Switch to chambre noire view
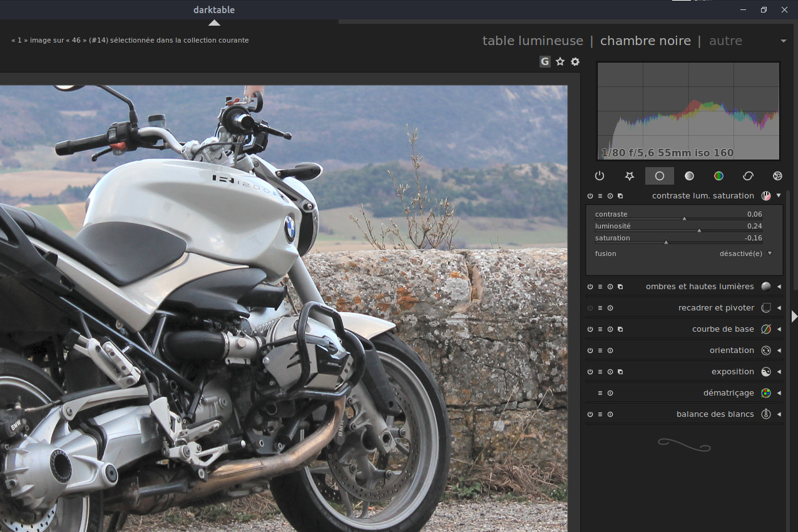The height and width of the screenshot is (532, 798). [645, 41]
